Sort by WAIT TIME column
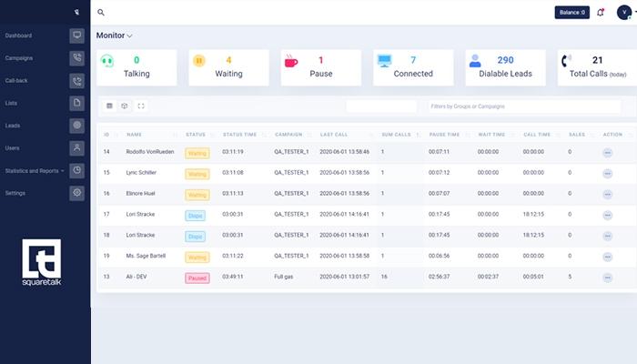637x364 pixels. pyautogui.click(x=491, y=135)
